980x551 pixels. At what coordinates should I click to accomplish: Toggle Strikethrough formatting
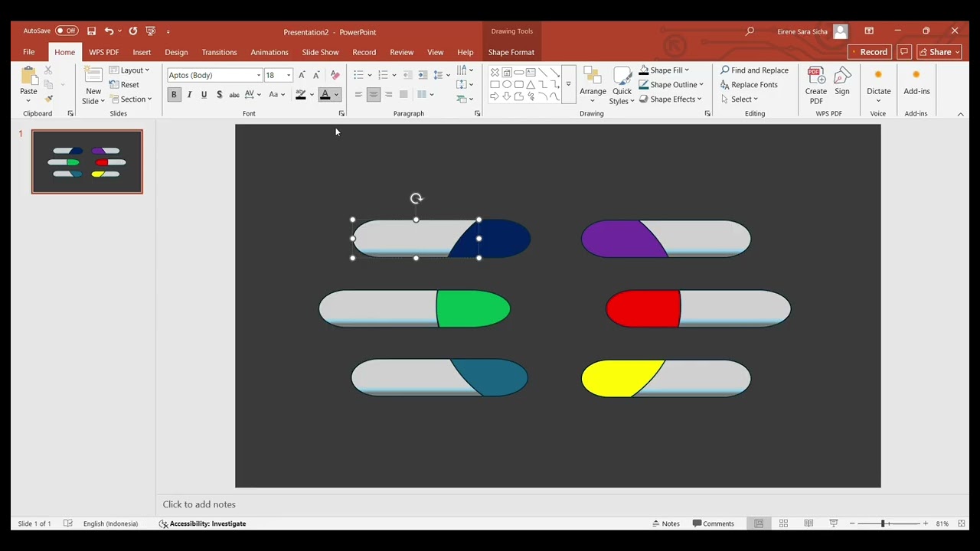234,95
